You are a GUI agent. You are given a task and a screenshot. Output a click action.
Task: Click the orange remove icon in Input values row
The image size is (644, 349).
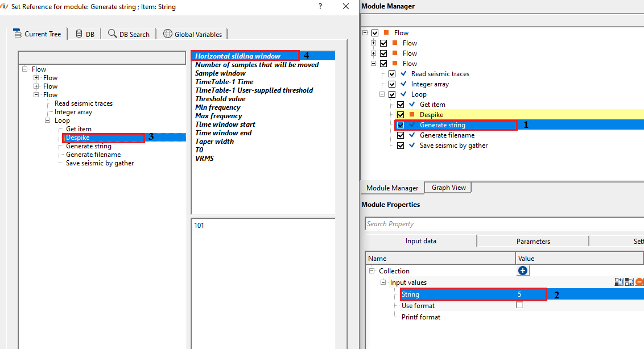click(x=639, y=282)
